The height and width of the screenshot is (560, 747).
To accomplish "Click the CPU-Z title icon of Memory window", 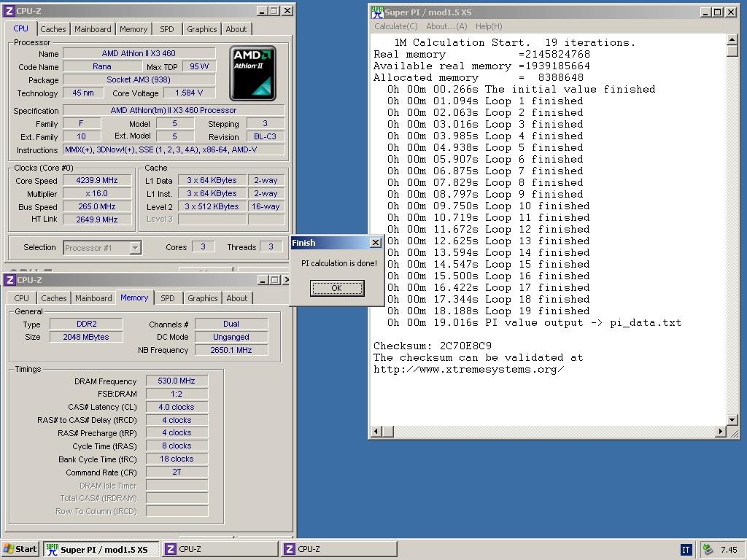I will point(10,280).
